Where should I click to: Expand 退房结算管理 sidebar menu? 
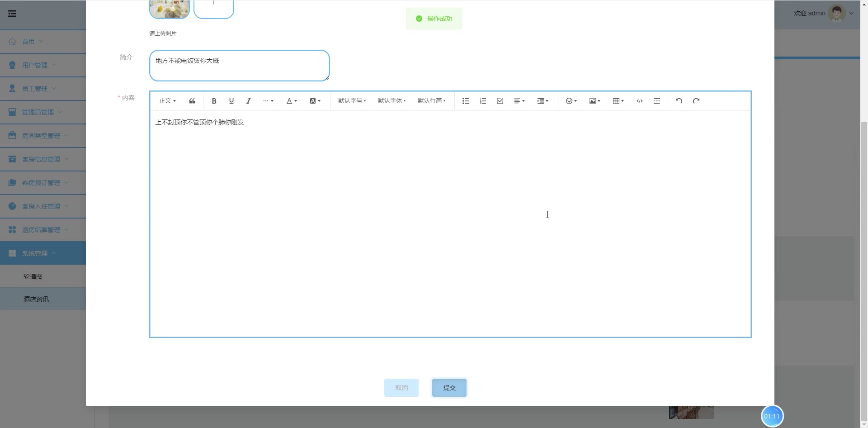(43, 230)
